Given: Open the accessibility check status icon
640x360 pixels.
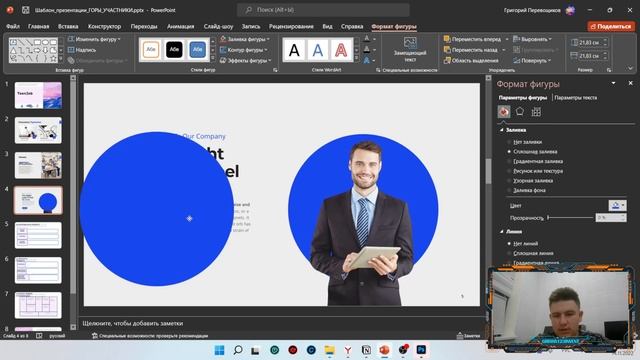Looking at the screenshot, I should click(95, 336).
